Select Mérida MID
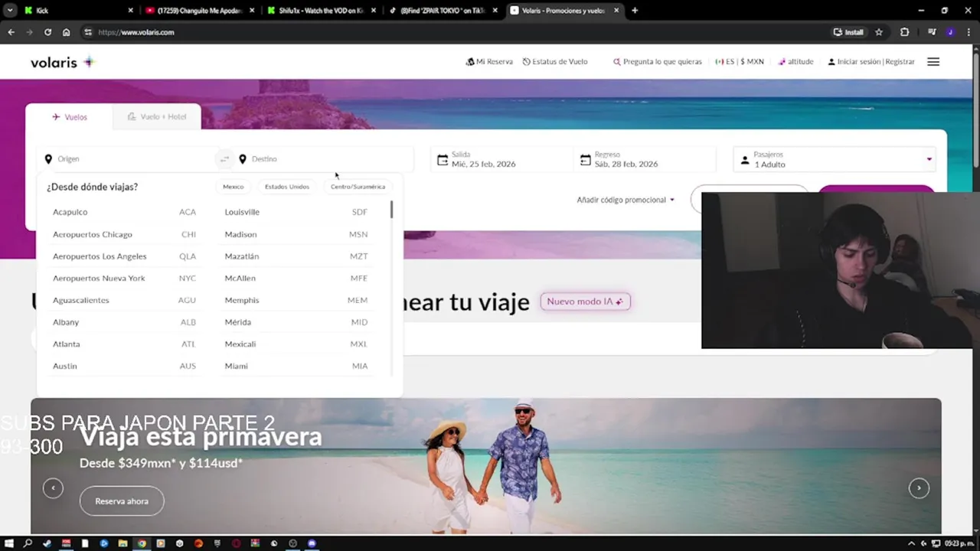 296,322
